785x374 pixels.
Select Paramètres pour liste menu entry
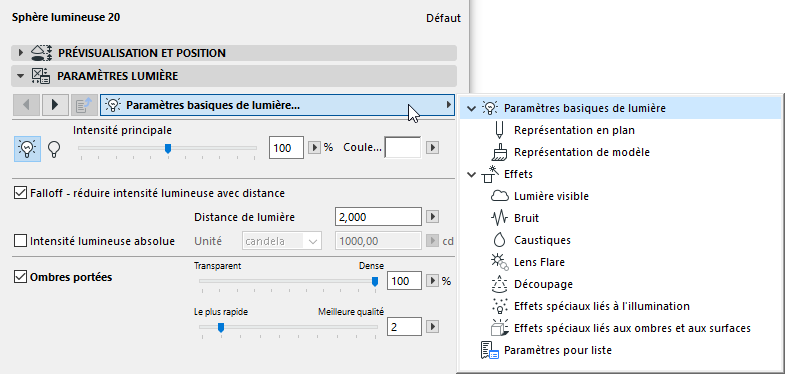(558, 350)
